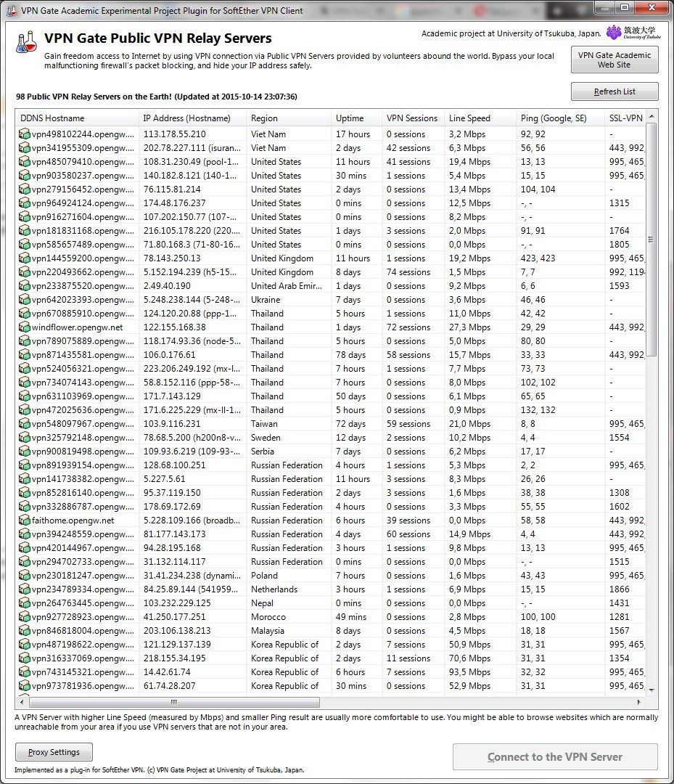This screenshot has height=784, width=674.
Task: Click the Taiwan region cell
Action: [x=264, y=423]
